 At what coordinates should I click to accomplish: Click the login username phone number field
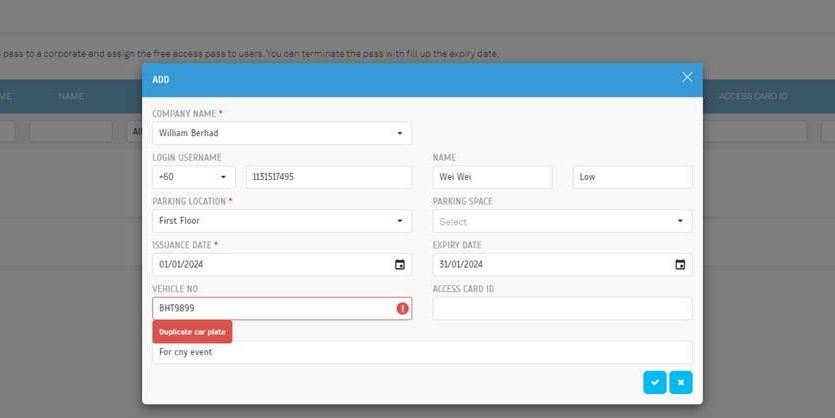[x=328, y=177]
